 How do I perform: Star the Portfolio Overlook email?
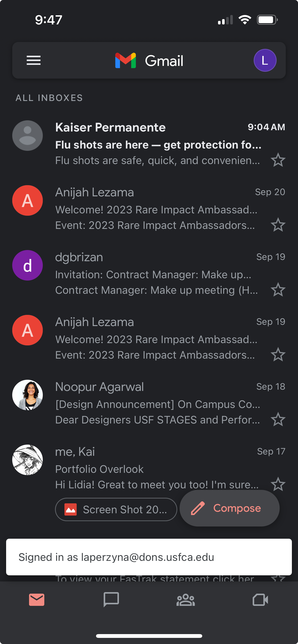click(x=278, y=484)
